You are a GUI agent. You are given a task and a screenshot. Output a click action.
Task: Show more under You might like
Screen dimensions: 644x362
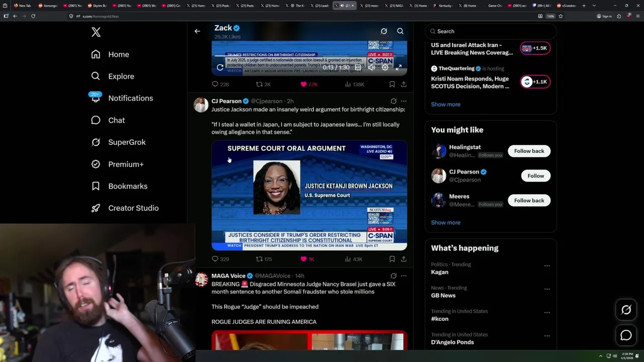coord(445,222)
